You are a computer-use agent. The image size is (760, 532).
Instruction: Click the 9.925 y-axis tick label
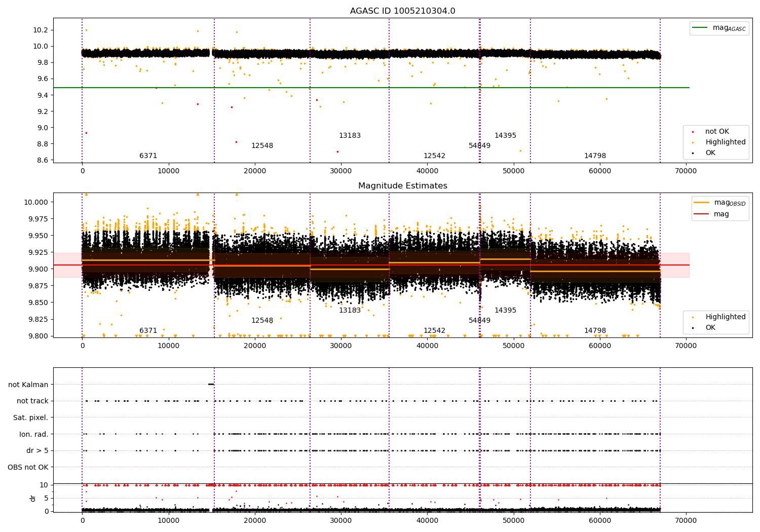pyautogui.click(x=39, y=252)
